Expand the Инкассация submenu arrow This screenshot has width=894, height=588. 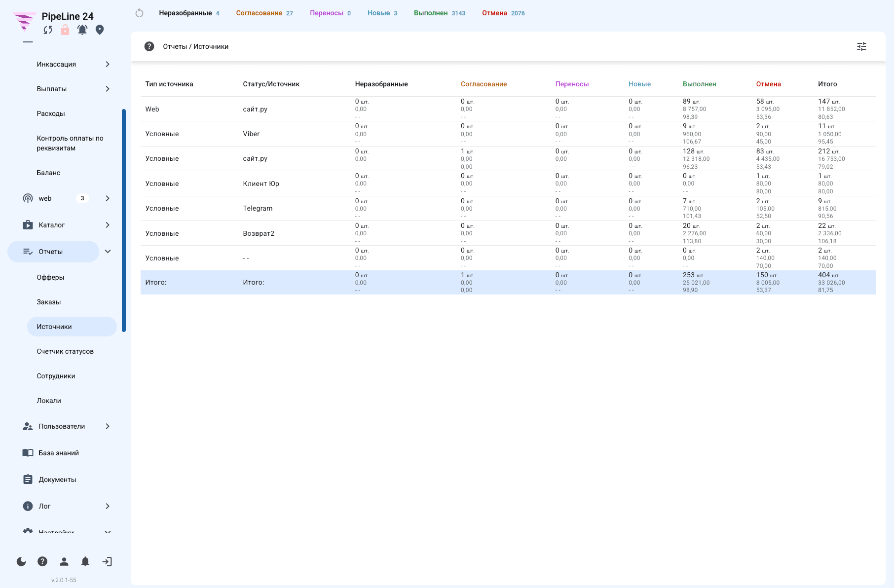pos(108,64)
